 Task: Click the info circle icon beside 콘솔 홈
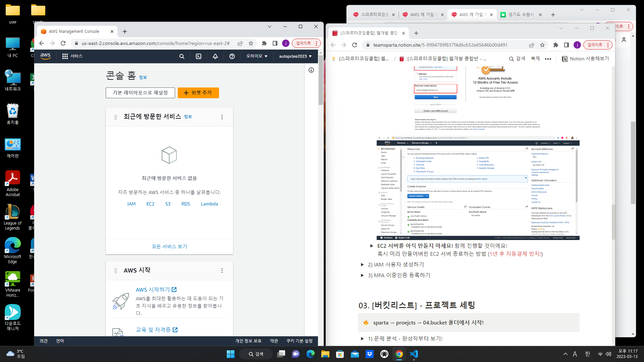(x=311, y=70)
